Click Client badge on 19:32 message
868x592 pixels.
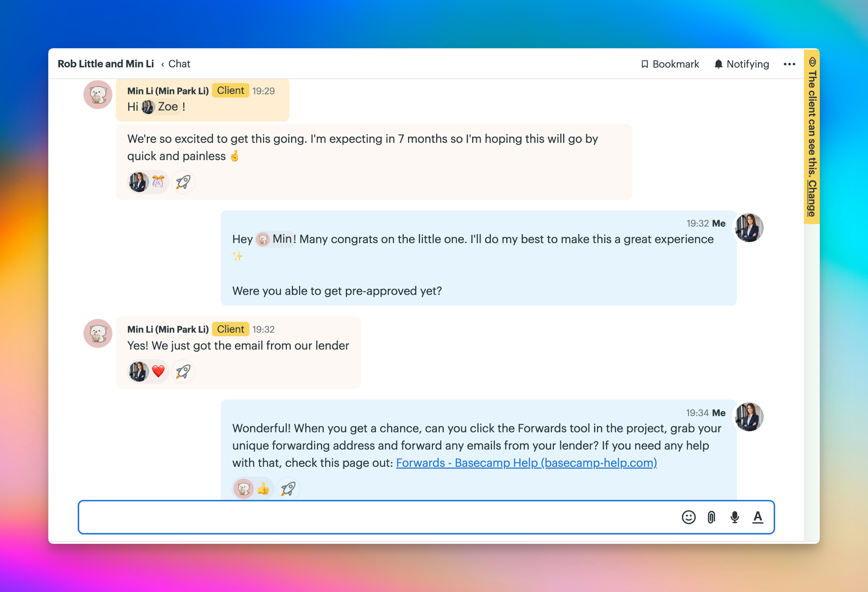(231, 329)
